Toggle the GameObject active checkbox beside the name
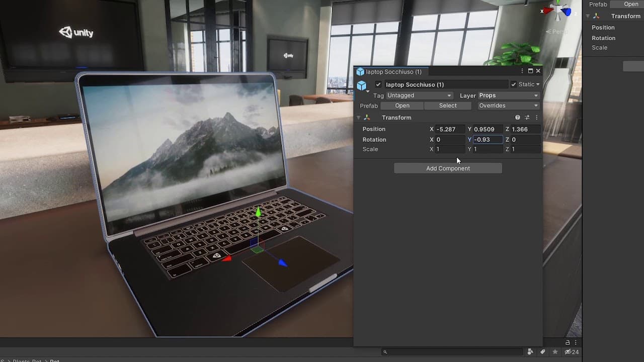Viewport: 644px width, 362px height. pyautogui.click(x=378, y=84)
